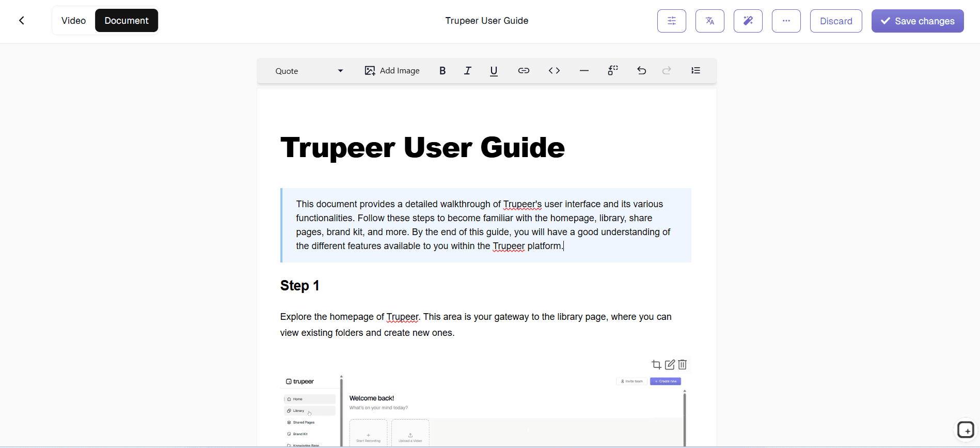Toggle italic formatting
The image size is (980, 448).
click(468, 71)
